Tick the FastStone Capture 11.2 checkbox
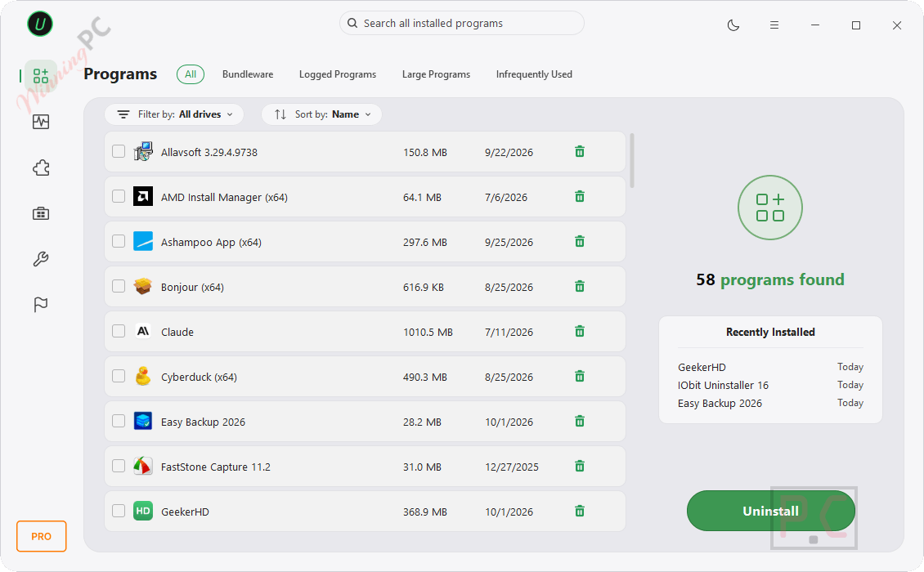Screen dimensions: 924x572 tap(119, 466)
